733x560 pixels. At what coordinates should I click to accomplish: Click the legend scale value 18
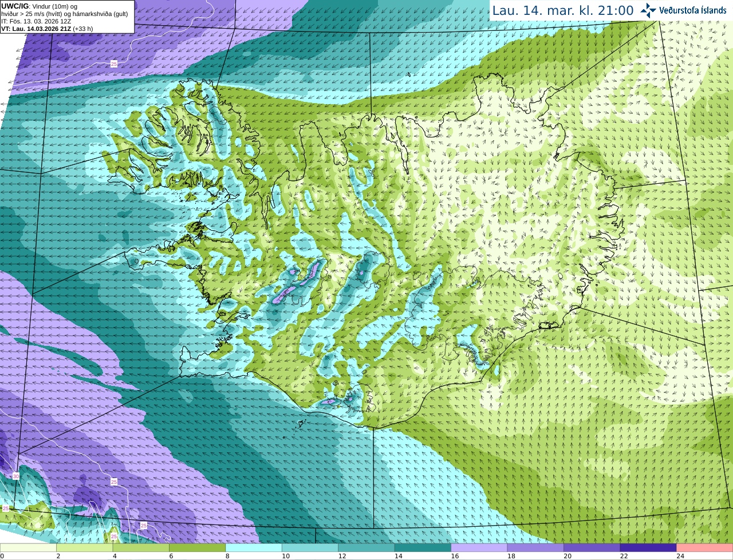pyautogui.click(x=511, y=556)
